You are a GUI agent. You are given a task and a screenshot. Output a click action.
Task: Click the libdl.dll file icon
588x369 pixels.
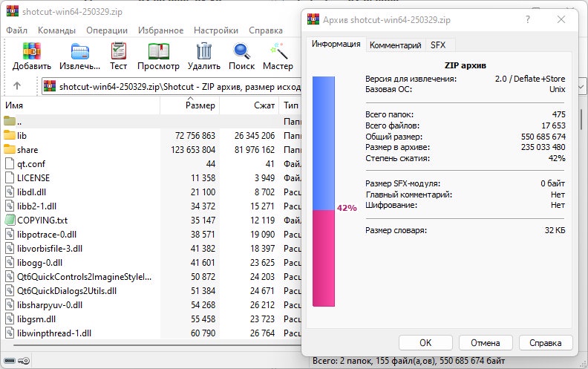pos(10,192)
